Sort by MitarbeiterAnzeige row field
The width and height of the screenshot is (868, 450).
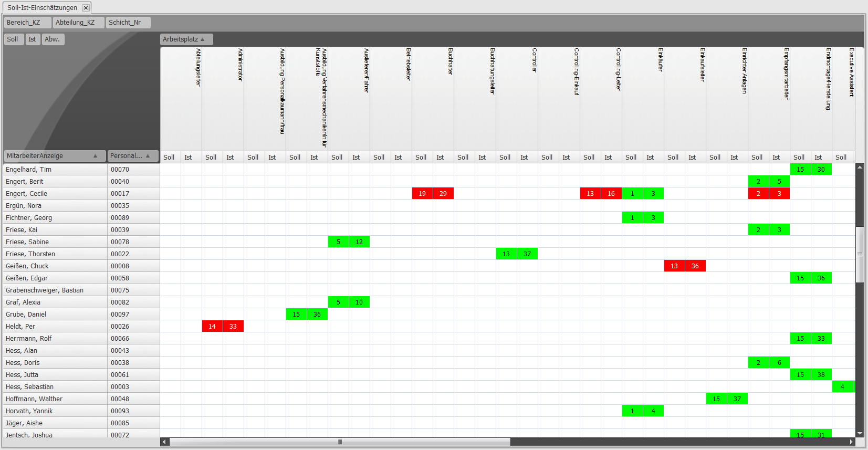click(55, 156)
